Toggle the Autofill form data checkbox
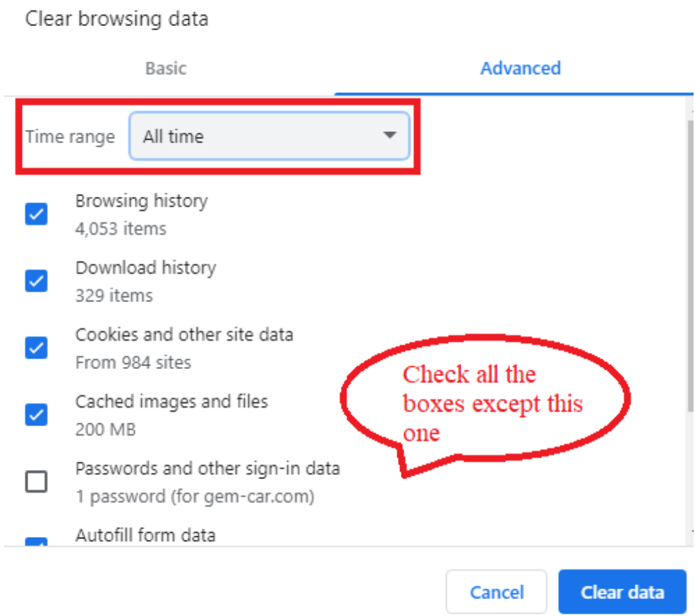 [x=36, y=542]
